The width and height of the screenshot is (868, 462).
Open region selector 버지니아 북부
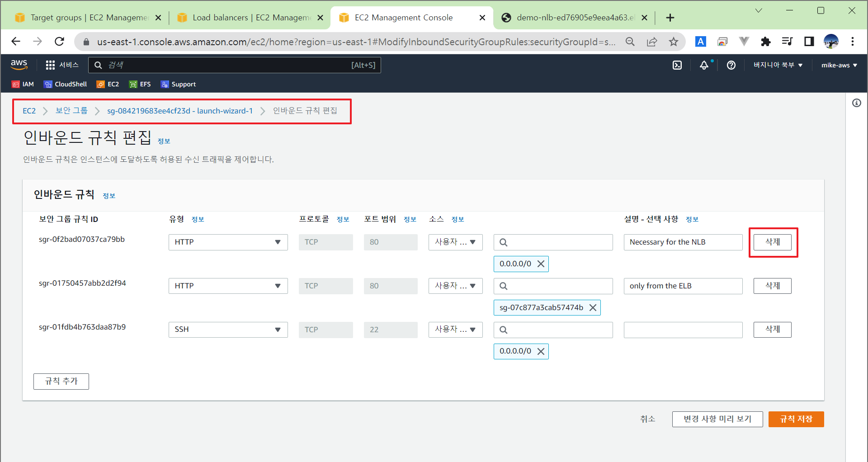(x=778, y=65)
